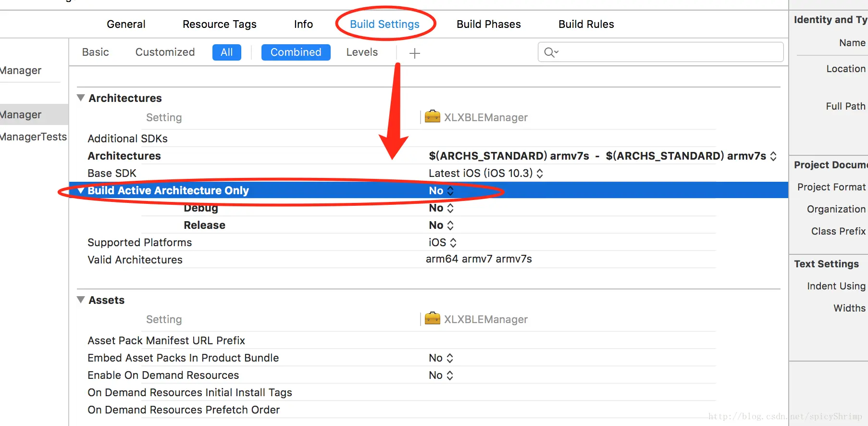Select the Valid Architectures setting row
The image size is (868, 426).
pos(135,260)
